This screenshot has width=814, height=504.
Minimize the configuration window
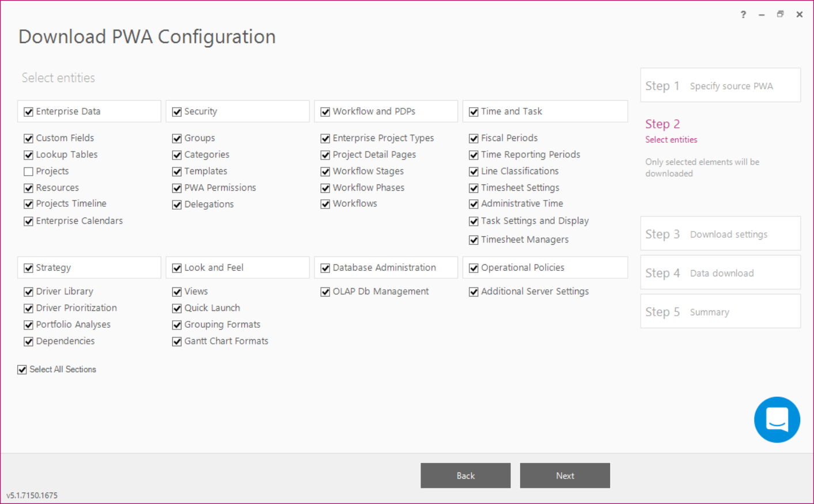click(x=762, y=14)
